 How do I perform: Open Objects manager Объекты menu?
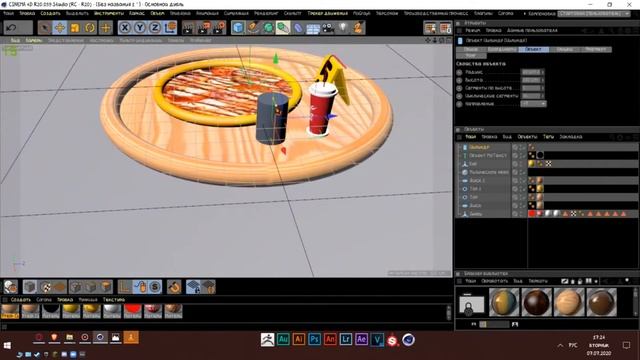527,137
